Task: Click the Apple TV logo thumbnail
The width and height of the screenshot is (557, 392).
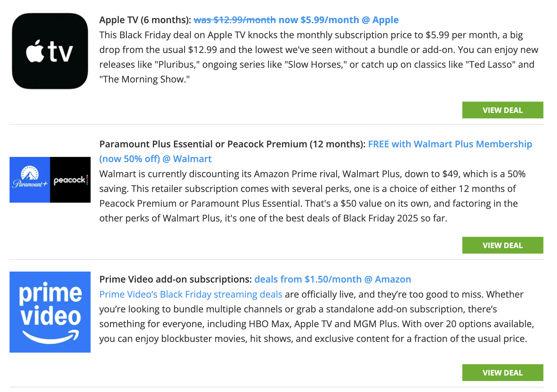Action: (50, 51)
